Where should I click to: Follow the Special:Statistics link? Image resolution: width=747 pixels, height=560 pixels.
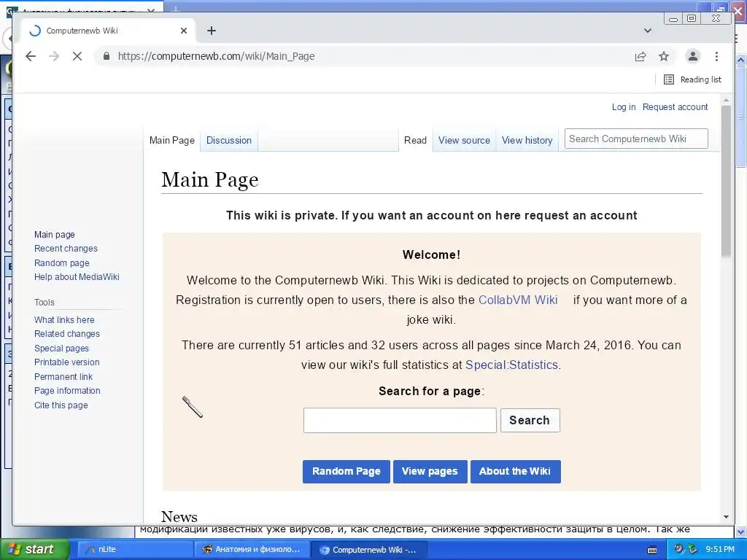coord(511,365)
